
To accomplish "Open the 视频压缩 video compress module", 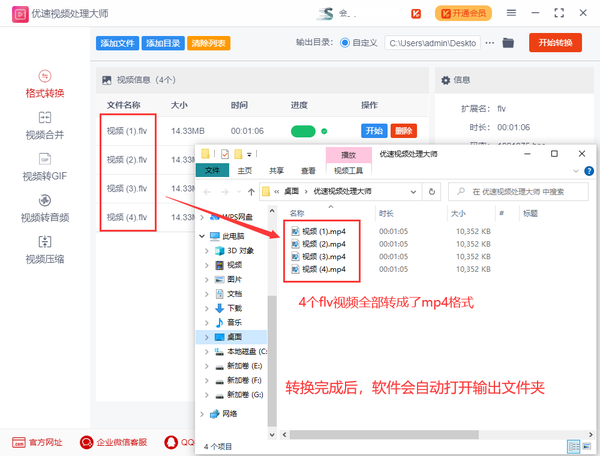I will pos(45,250).
